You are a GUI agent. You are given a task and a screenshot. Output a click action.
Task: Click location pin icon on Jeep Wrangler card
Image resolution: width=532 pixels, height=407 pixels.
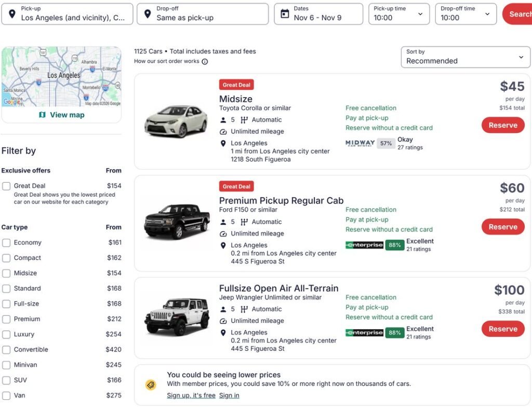223,333
